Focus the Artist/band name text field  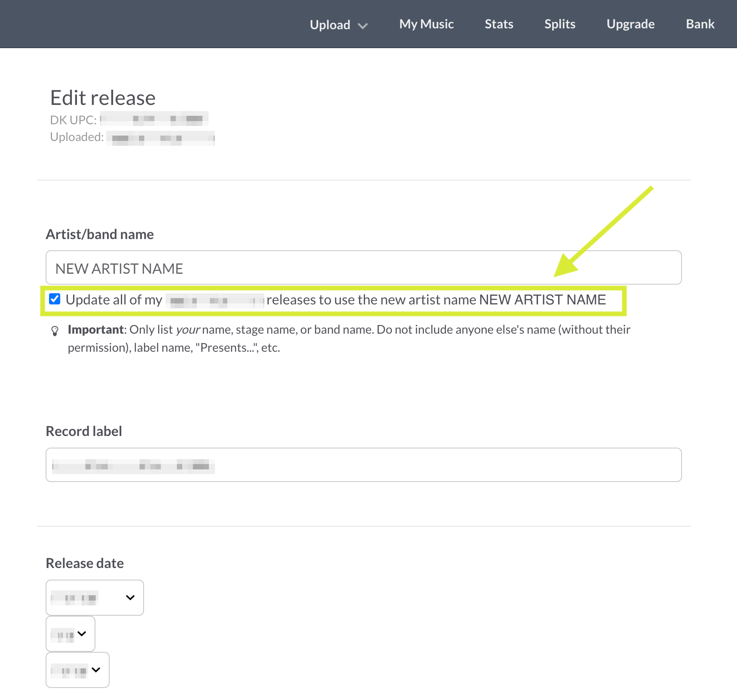[x=363, y=268]
